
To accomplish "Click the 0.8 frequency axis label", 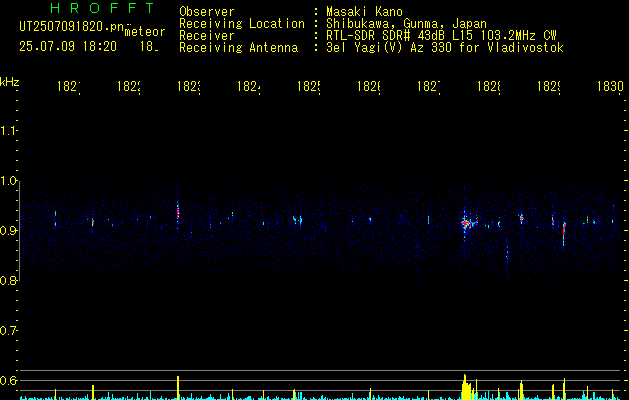I will point(8,280).
